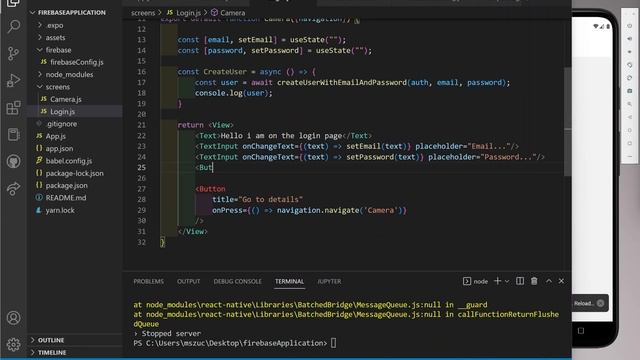Select the node terminal instance
The image size is (640, 360).
tap(476, 281)
